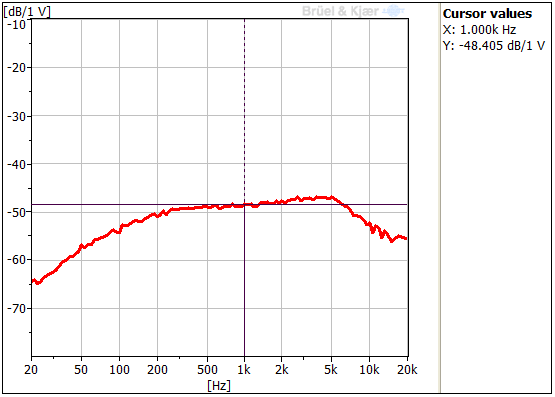Click the vertical divider beside Cursor values panel

point(440,198)
